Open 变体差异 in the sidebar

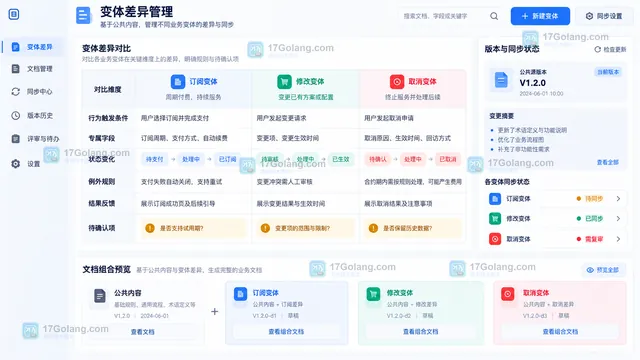[x=33, y=47]
